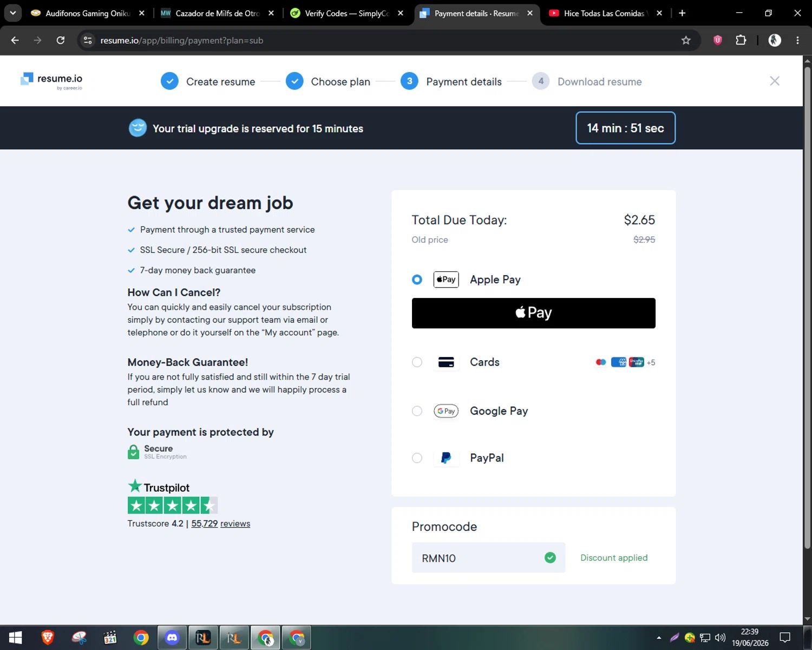Open the Trustpilot reviews word link
The width and height of the screenshot is (812, 650).
(235, 523)
